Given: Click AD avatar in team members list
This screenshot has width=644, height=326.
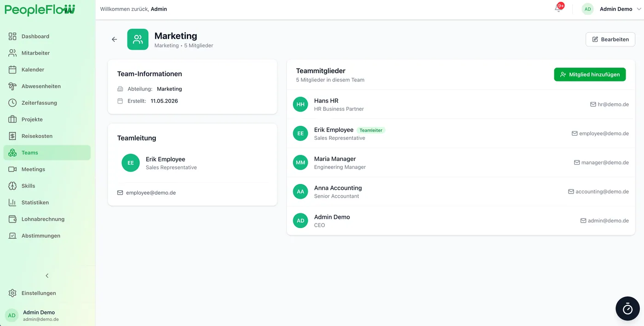Looking at the screenshot, I should click(x=300, y=221).
